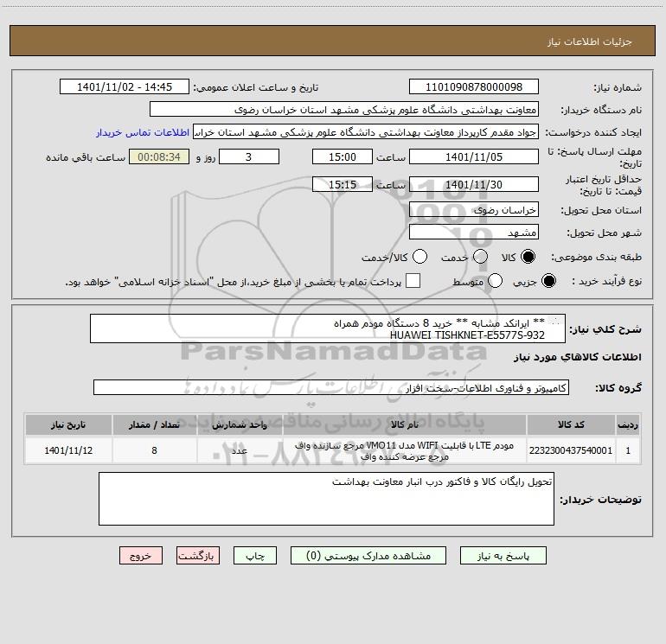This screenshot has height=644, width=666.
Task: Click the واحد شمارش column header
Action: coord(240,425)
